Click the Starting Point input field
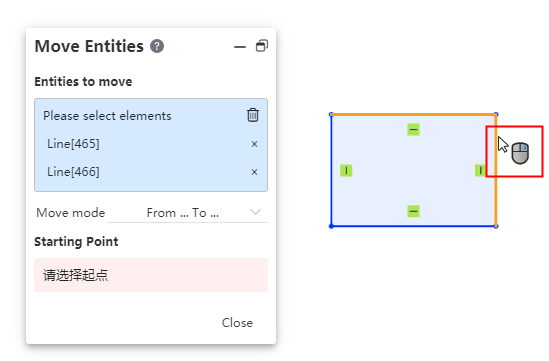 click(151, 275)
